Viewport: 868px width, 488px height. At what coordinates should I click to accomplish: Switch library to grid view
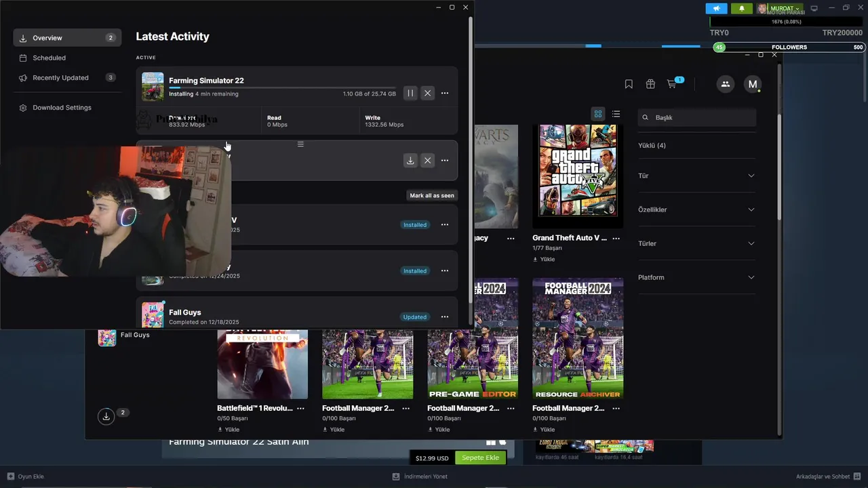click(598, 114)
